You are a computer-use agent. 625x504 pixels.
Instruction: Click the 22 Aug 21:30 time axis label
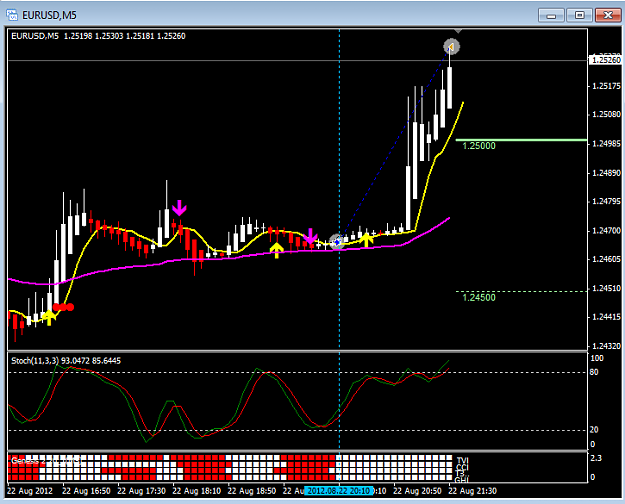pos(472,491)
